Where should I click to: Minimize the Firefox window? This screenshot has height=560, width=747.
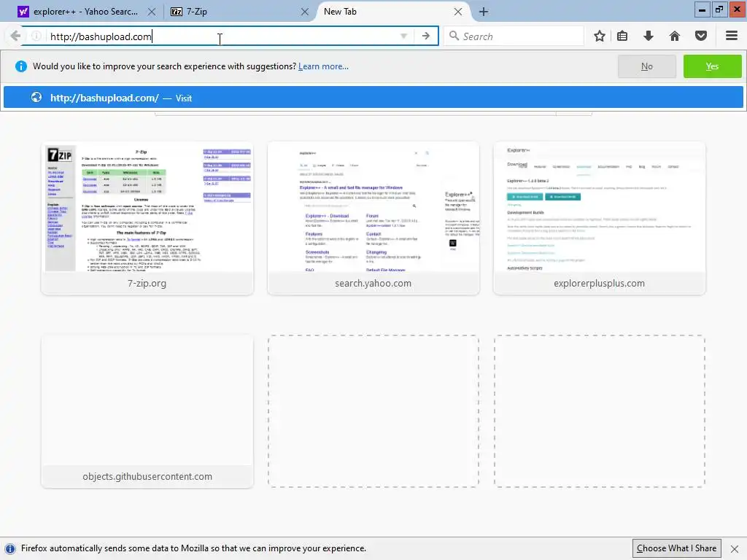(x=702, y=9)
